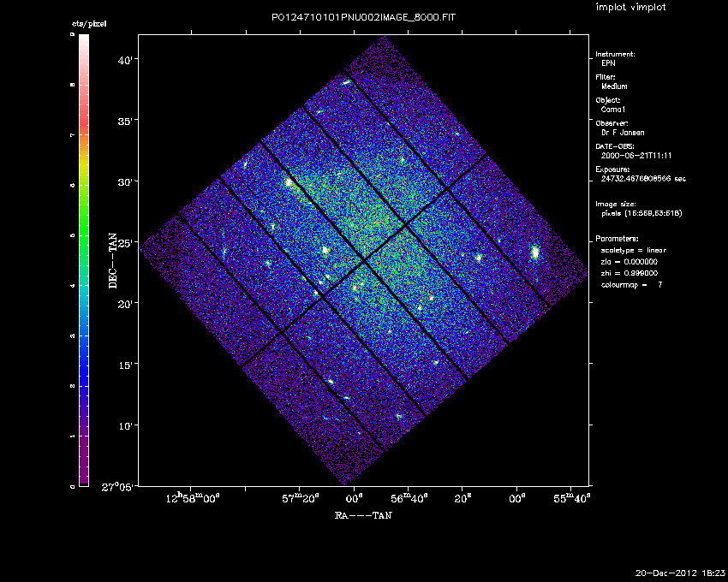The image size is (728, 582).
Task: Click the center of the X-ray detector image
Action: pos(364,260)
